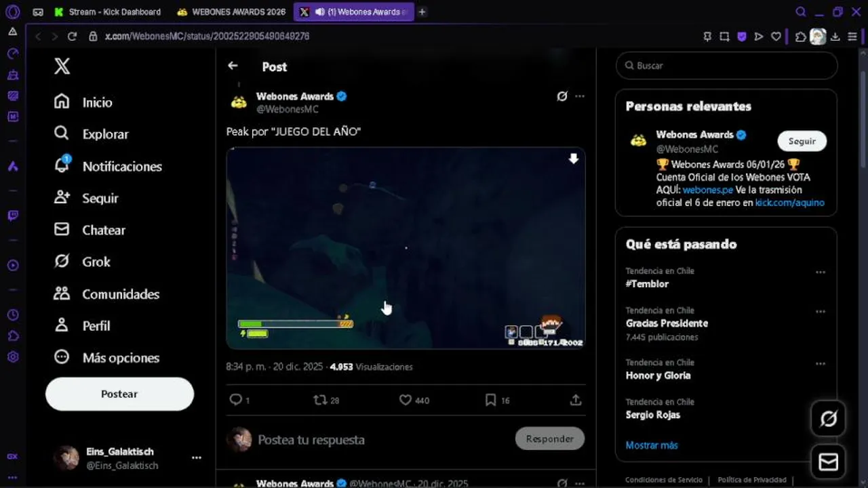Focus the Buscar search field
This screenshot has height=488, width=868.
tap(726, 66)
